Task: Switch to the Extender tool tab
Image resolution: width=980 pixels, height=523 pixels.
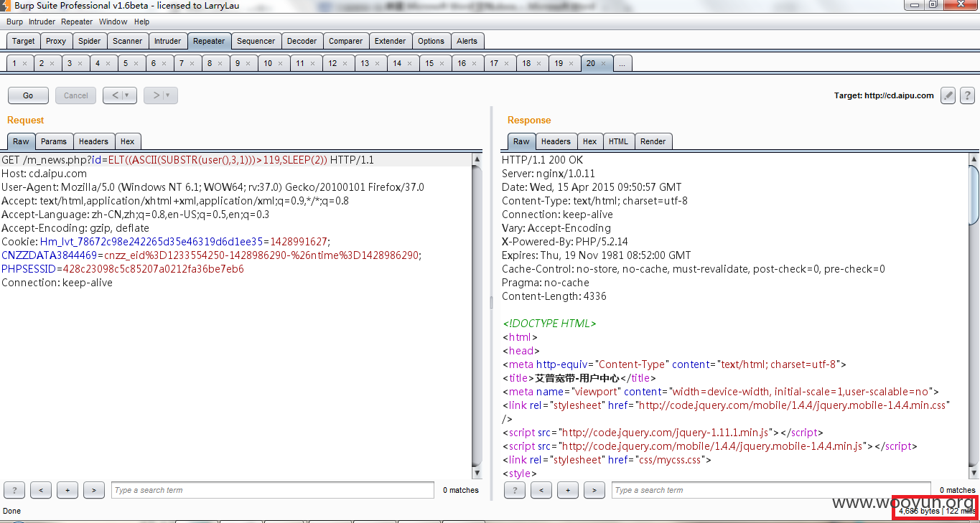Action: [391, 41]
